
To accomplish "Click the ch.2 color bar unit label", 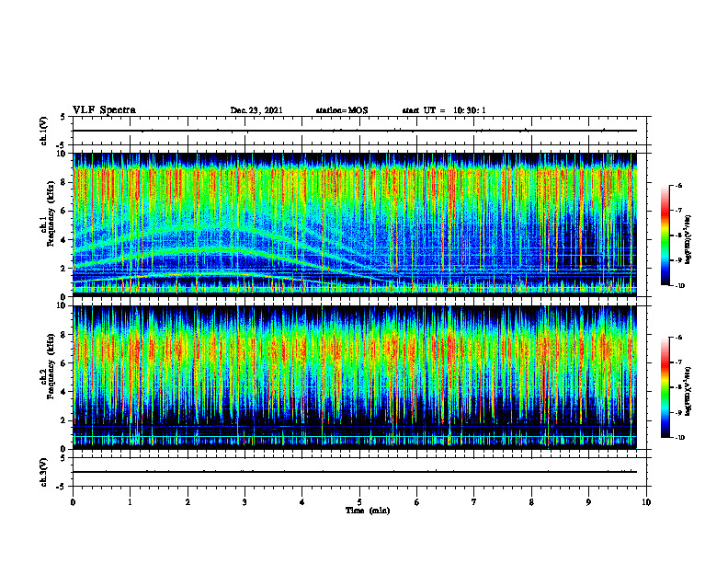I will [x=688, y=391].
